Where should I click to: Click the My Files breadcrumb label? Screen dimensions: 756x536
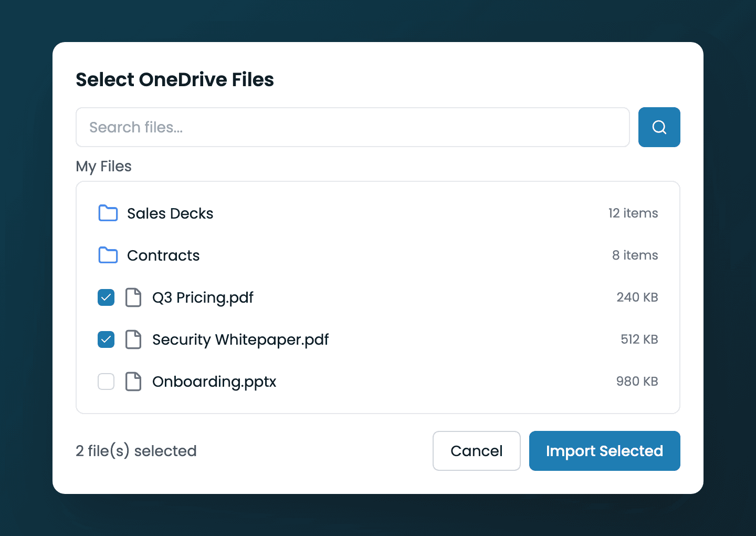(x=104, y=167)
